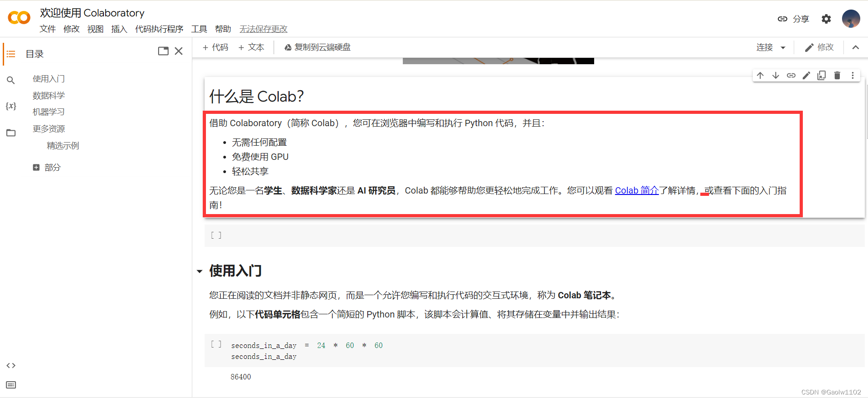The image size is (868, 399).
Task: Open the 连接 dropdown arrow
Action: pos(783,47)
